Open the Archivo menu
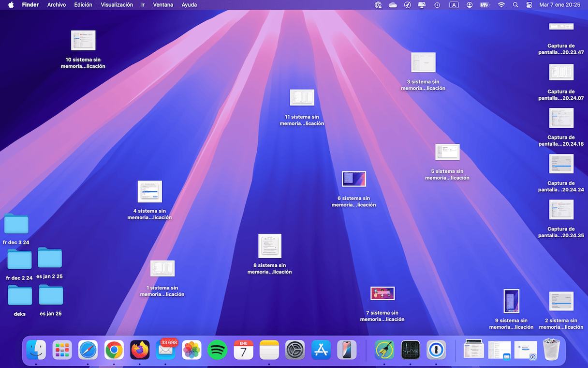 [57, 5]
